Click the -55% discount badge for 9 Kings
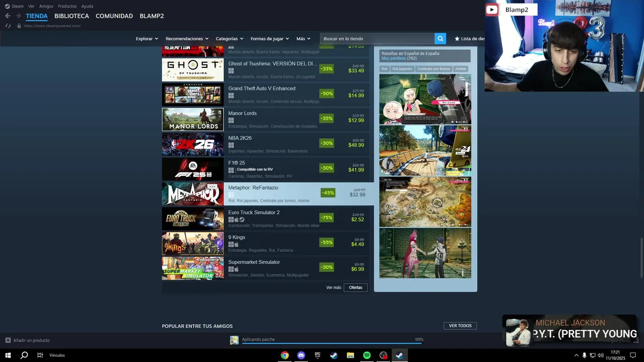Screen dimensions: 644x362 pos(327,242)
